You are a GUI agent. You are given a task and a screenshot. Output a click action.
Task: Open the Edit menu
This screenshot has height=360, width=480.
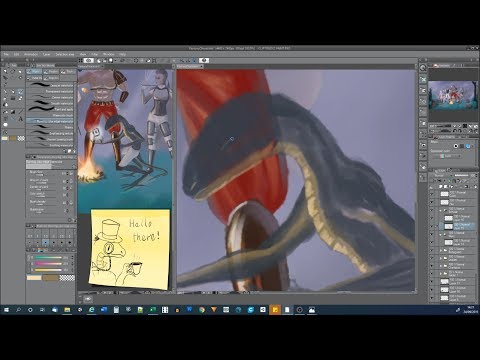click(16, 54)
